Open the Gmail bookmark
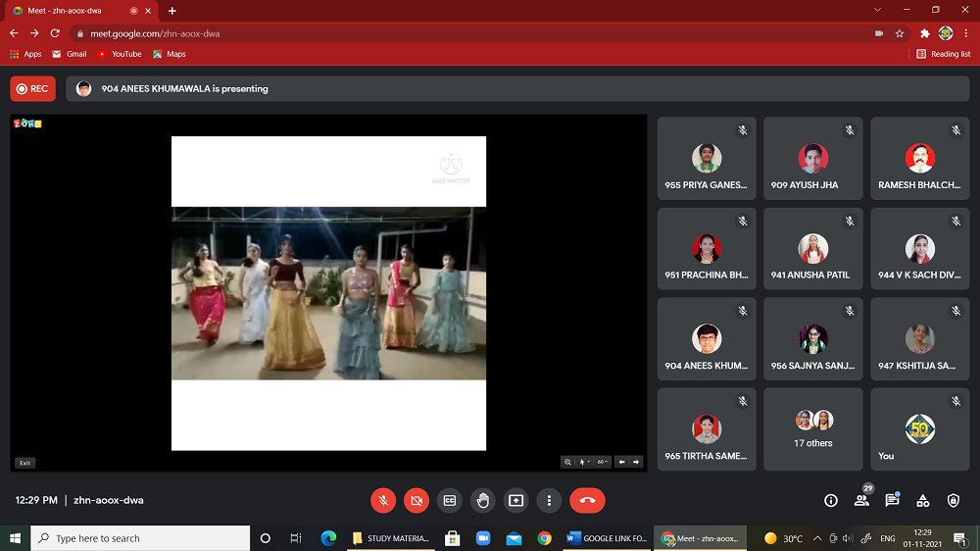 click(x=70, y=54)
